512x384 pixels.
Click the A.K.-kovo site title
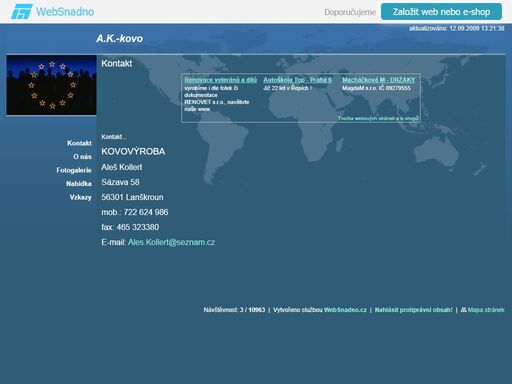coord(119,39)
